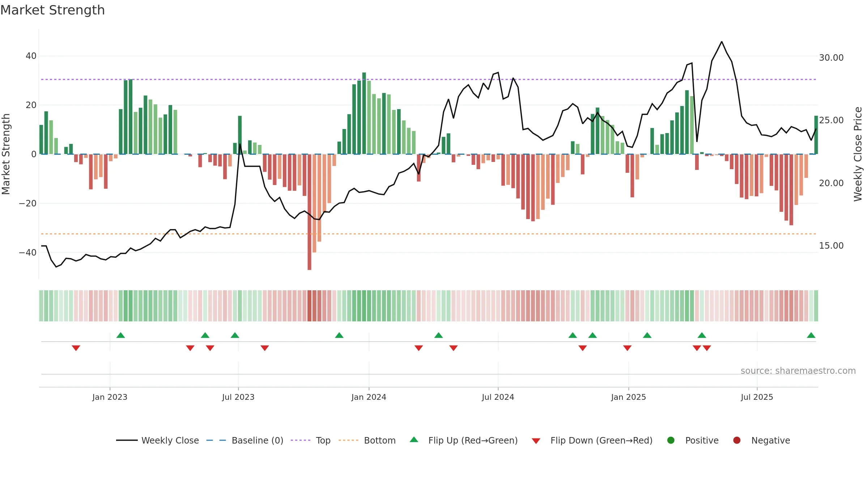Select the Flip Up (Red→Green) legend label
Screen dimensions: 868x488
pos(473,440)
